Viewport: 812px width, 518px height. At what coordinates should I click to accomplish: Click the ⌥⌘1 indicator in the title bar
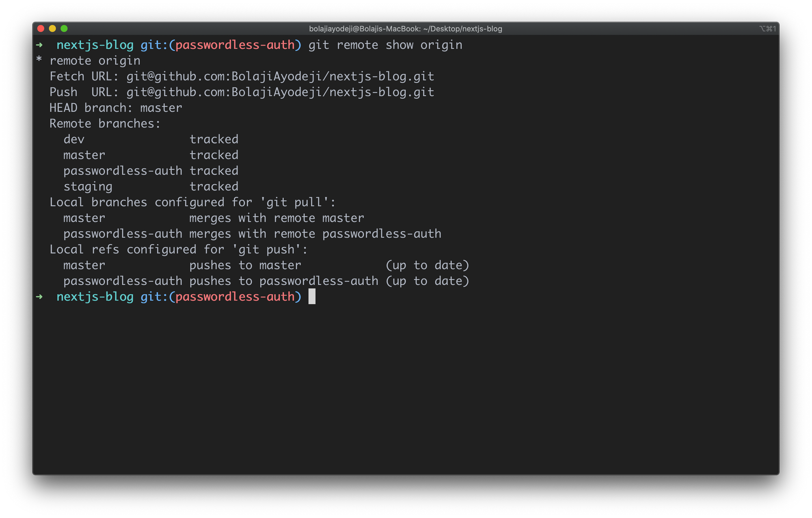coord(768,28)
